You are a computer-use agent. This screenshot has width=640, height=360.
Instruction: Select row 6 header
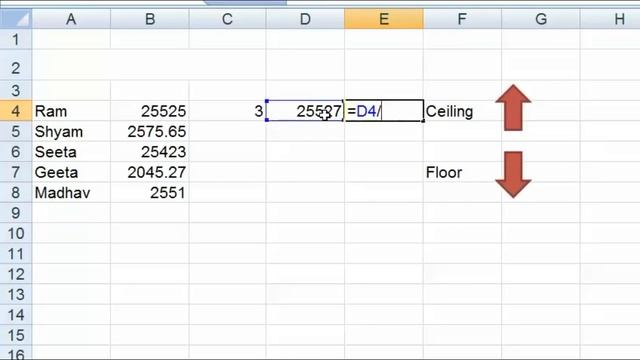[x=16, y=152]
